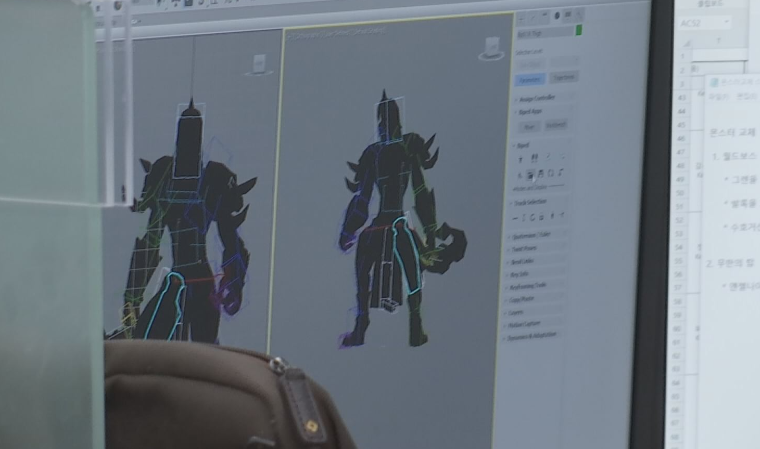This screenshot has width=760, height=449.
Task: Expand the Twist Poses rollout
Action: click(x=524, y=249)
